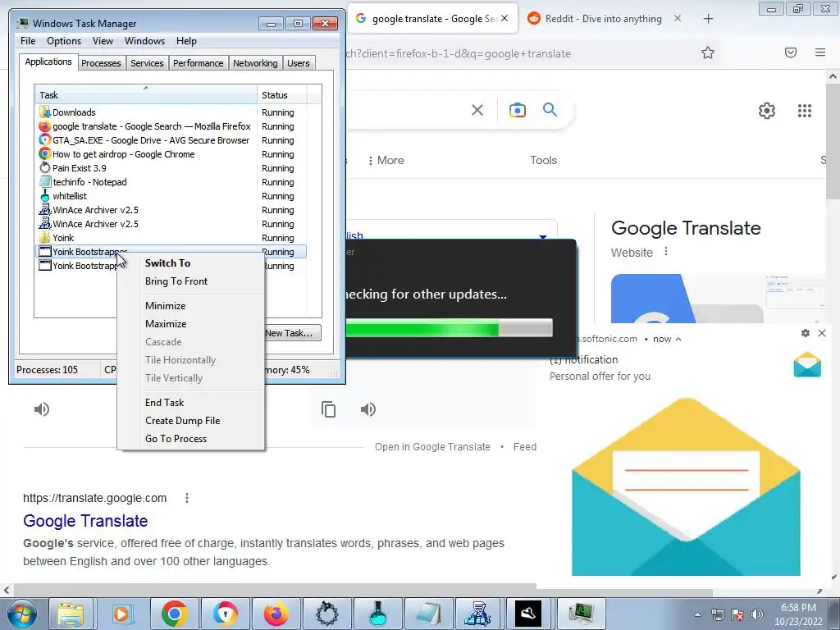Click the Open in Google Translate link
The image size is (840, 630).
click(x=432, y=447)
